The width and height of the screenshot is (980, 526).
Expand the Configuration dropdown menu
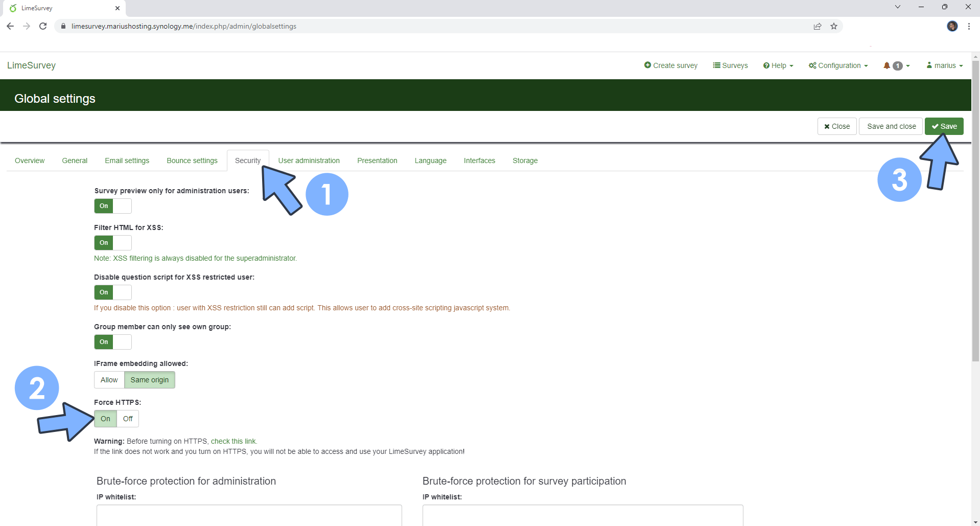[x=838, y=65]
